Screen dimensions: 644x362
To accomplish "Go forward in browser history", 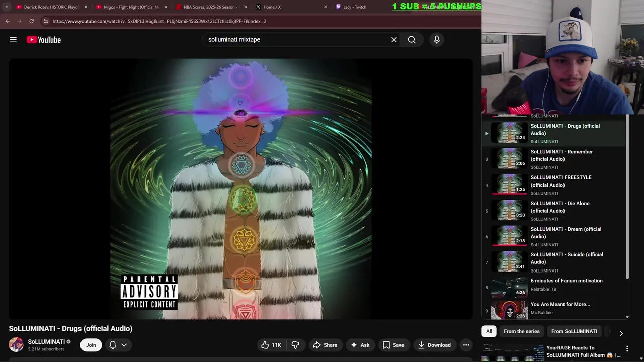I will 19,21.
